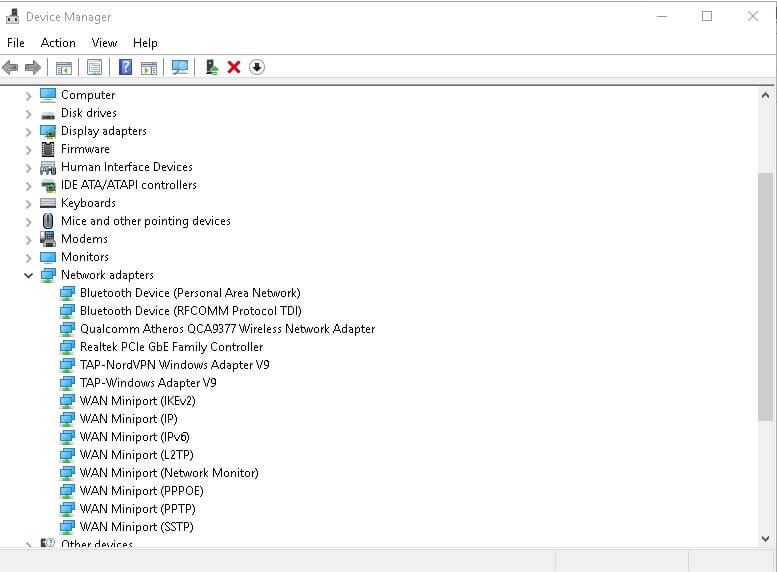
Task: Open Properties toolbar icon
Action: [x=94, y=67]
